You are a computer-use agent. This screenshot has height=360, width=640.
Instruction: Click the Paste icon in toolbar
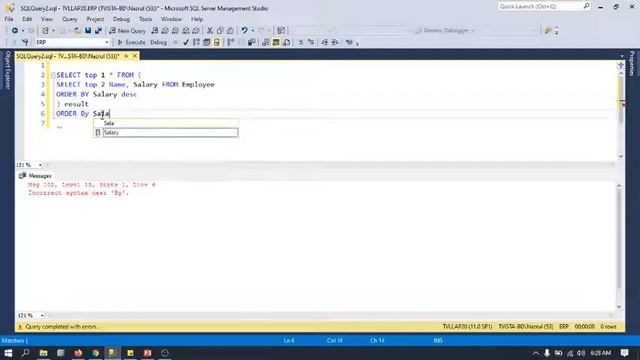click(x=230, y=31)
